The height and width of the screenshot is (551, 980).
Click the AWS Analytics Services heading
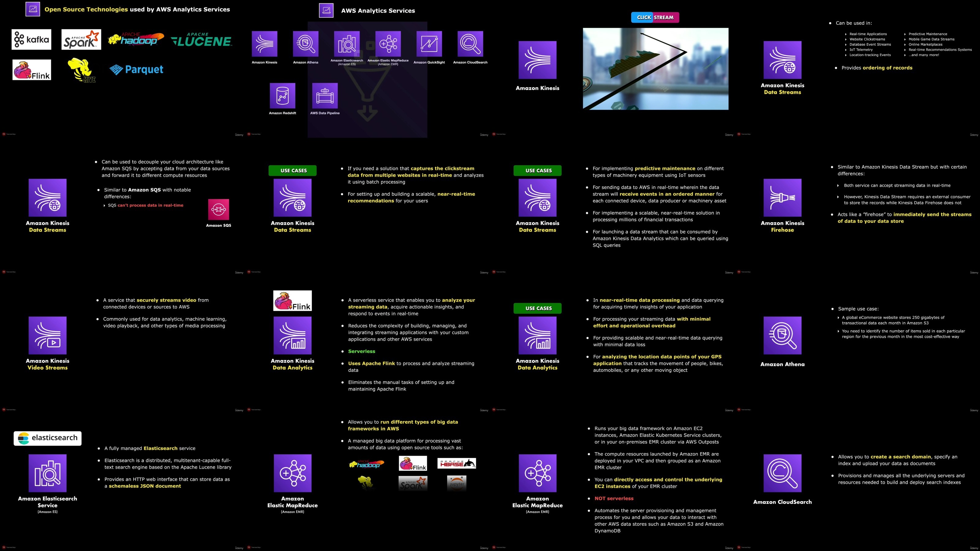coord(378,11)
